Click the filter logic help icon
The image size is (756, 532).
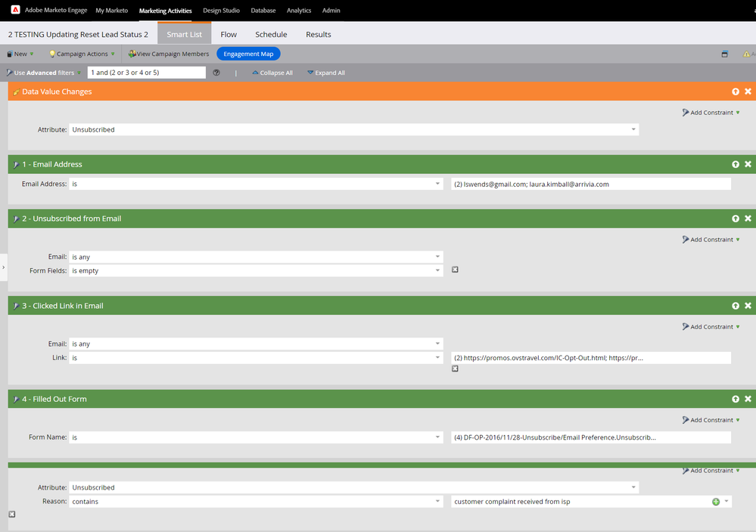[216, 73]
